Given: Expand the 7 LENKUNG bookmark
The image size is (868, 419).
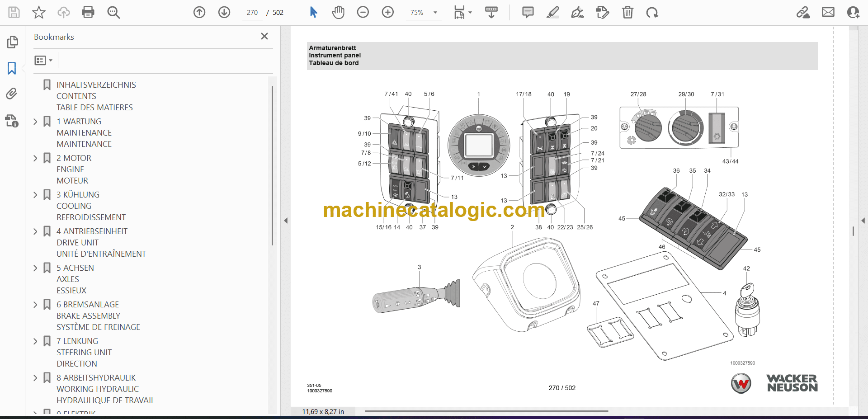Looking at the screenshot, I should 35,341.
